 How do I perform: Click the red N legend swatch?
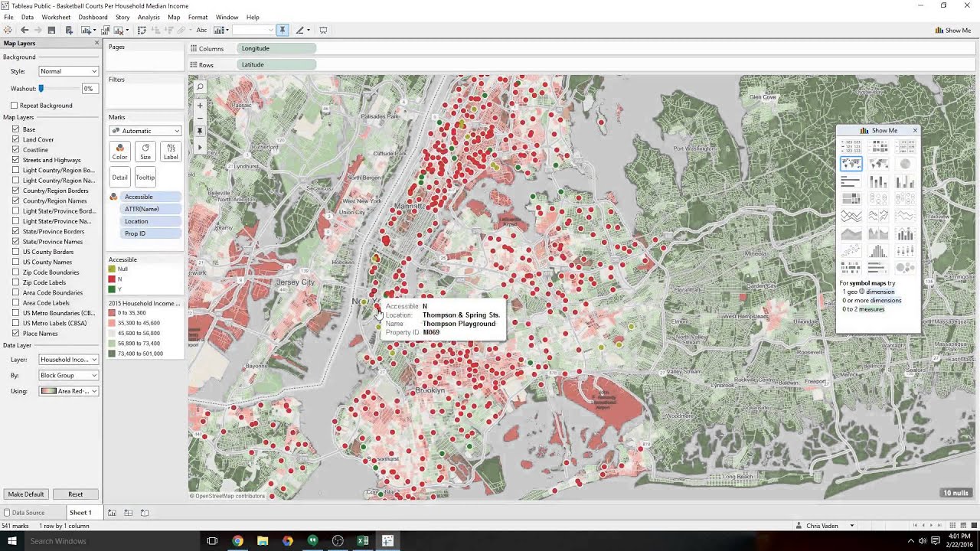113,279
